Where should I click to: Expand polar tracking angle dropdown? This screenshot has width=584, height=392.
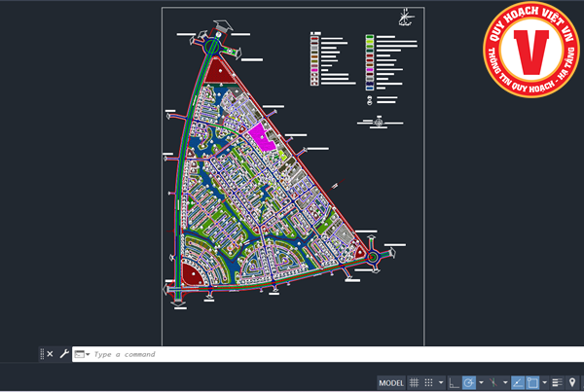[x=481, y=382]
